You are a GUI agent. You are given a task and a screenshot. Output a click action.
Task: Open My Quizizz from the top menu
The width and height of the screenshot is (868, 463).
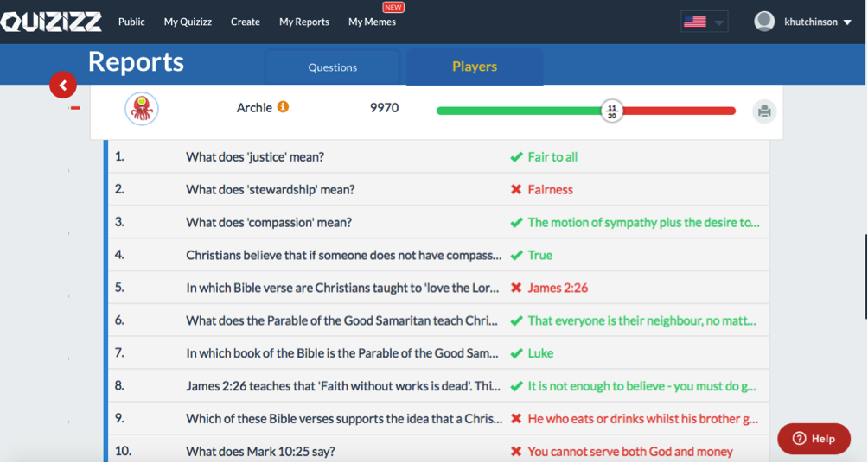188,22
